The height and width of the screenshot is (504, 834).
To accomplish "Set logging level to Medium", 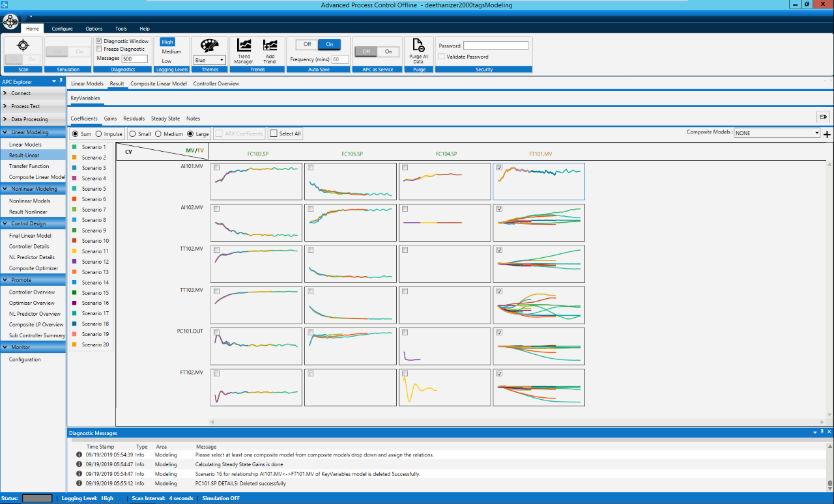I will click(171, 51).
